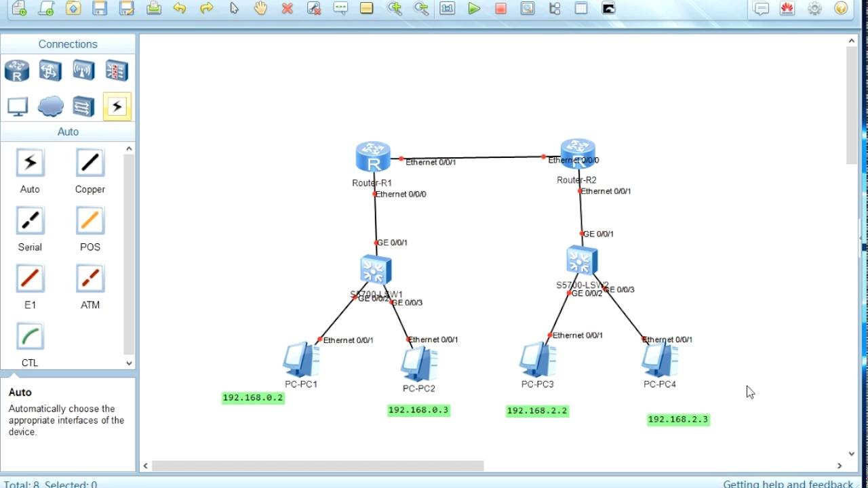
Task: Print the topology
Action: tap(154, 8)
